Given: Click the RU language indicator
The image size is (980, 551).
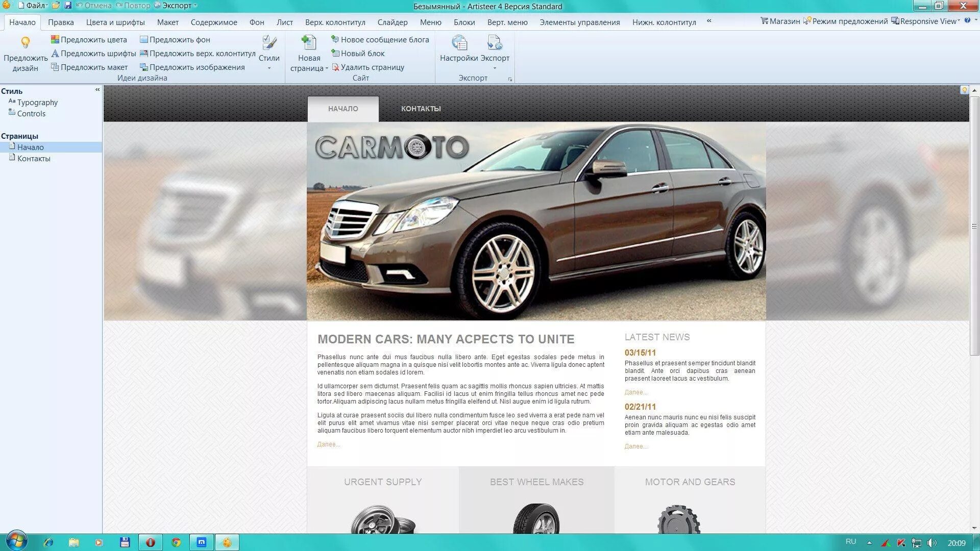Looking at the screenshot, I should (851, 542).
